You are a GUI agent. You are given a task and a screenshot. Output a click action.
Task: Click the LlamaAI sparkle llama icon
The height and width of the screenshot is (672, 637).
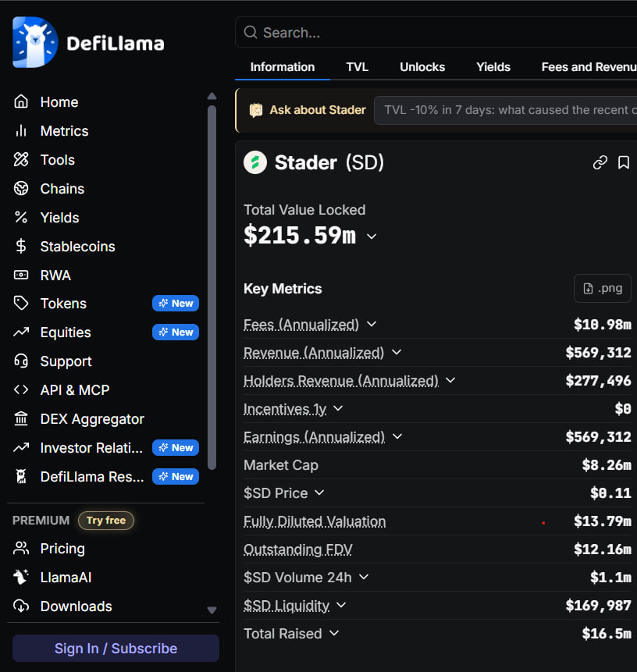point(21,577)
